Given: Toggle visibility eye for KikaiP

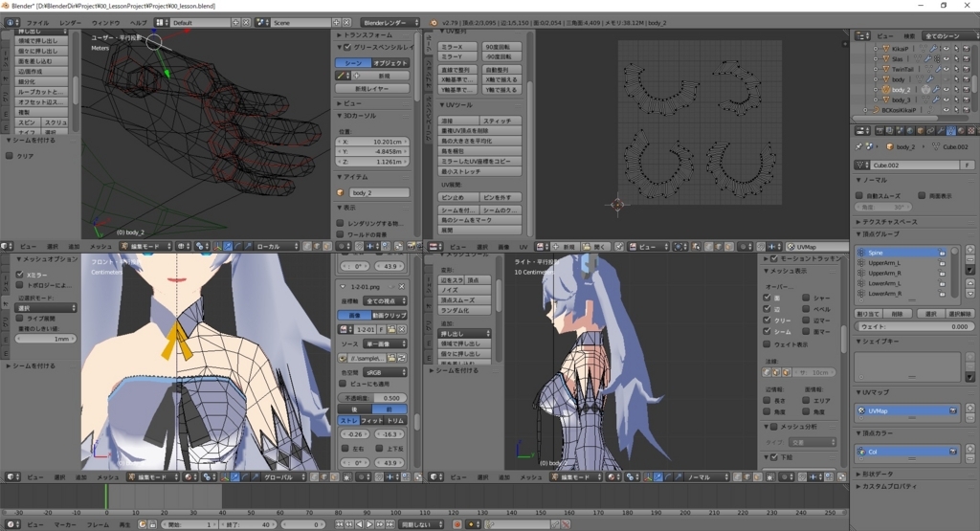Looking at the screenshot, I should (x=947, y=48).
